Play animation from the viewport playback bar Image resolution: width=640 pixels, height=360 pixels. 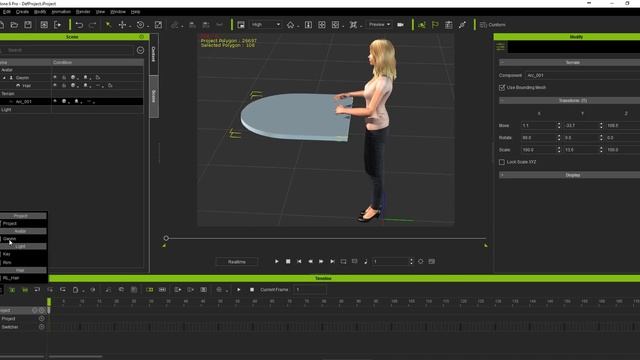277,261
